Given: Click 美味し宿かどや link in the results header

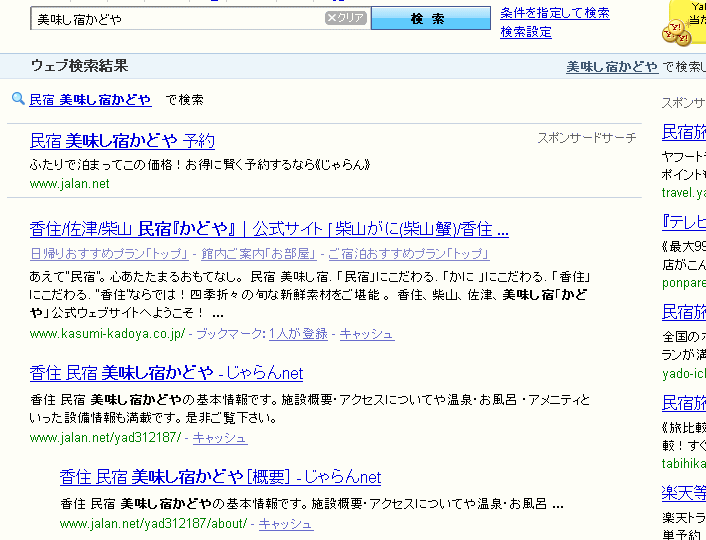Looking at the screenshot, I should tap(612, 67).
